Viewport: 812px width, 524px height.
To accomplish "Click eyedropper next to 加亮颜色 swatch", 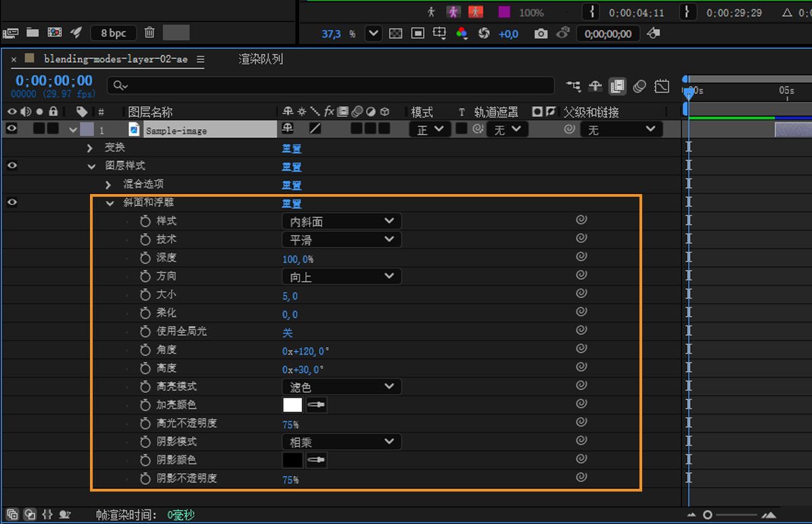I will [x=316, y=405].
